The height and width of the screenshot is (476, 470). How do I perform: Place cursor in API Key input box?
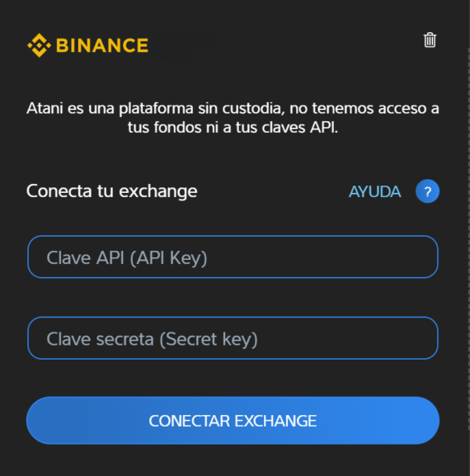(x=233, y=257)
